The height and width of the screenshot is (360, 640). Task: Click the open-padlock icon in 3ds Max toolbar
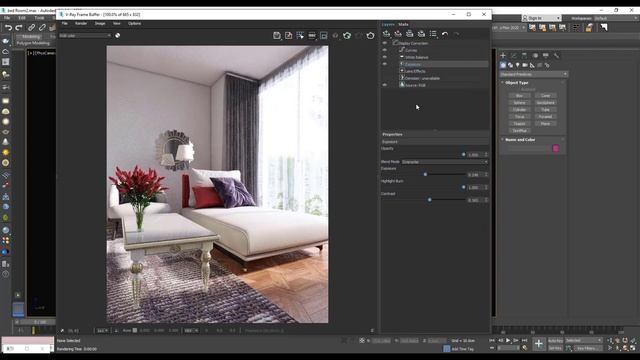[x=589, y=27]
